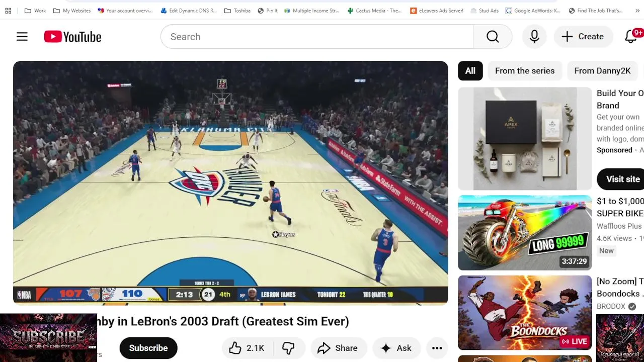
Task: Open the Stud Ads bookmark
Action: click(x=485, y=11)
